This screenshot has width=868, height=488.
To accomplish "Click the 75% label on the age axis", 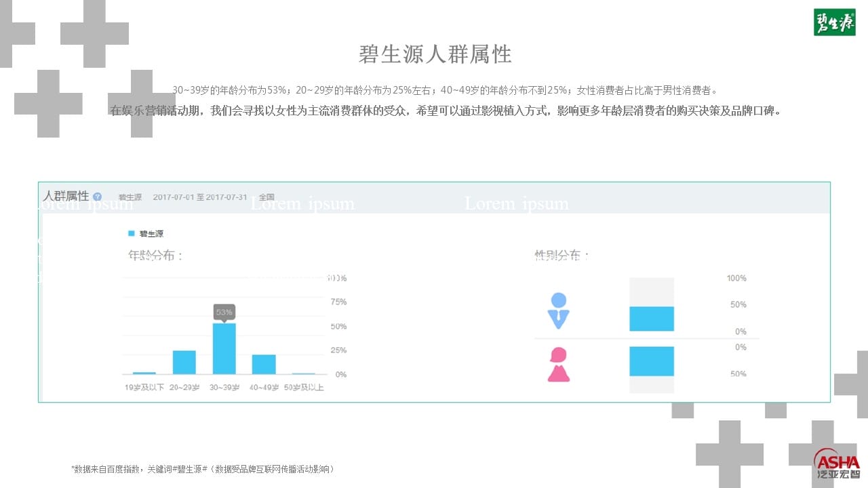I will pyautogui.click(x=338, y=302).
